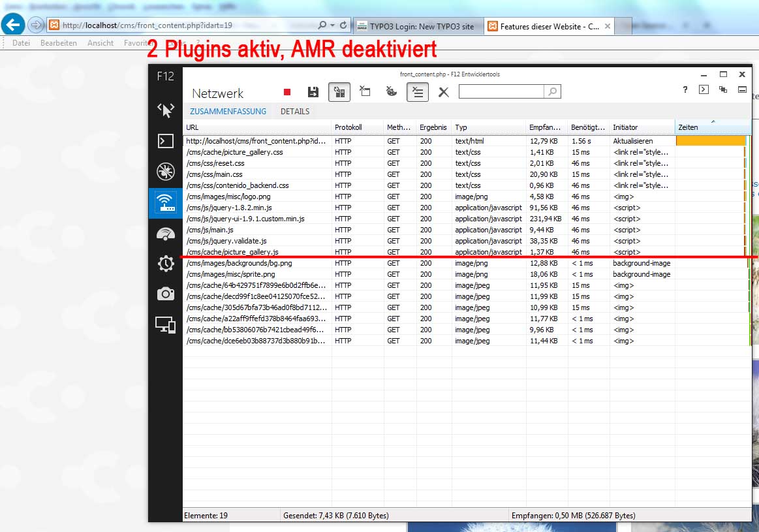Viewport: 759px width, 532px height.
Task: Toggle the always refresh from server button
Action: 339,92
